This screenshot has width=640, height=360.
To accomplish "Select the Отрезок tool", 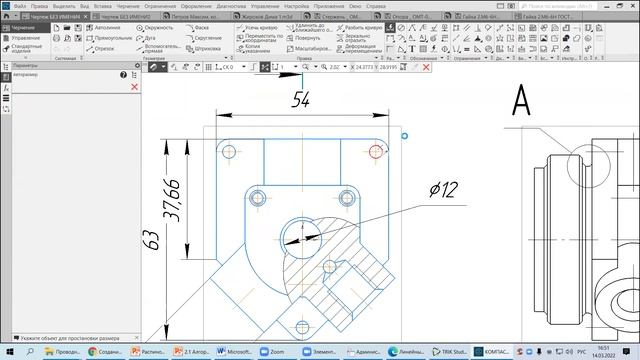I will pyautogui.click(x=100, y=49).
